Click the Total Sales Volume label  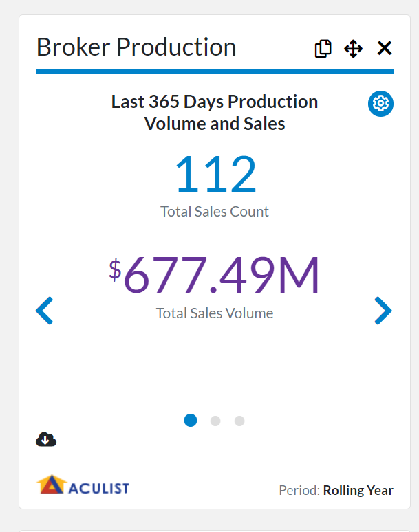click(215, 313)
